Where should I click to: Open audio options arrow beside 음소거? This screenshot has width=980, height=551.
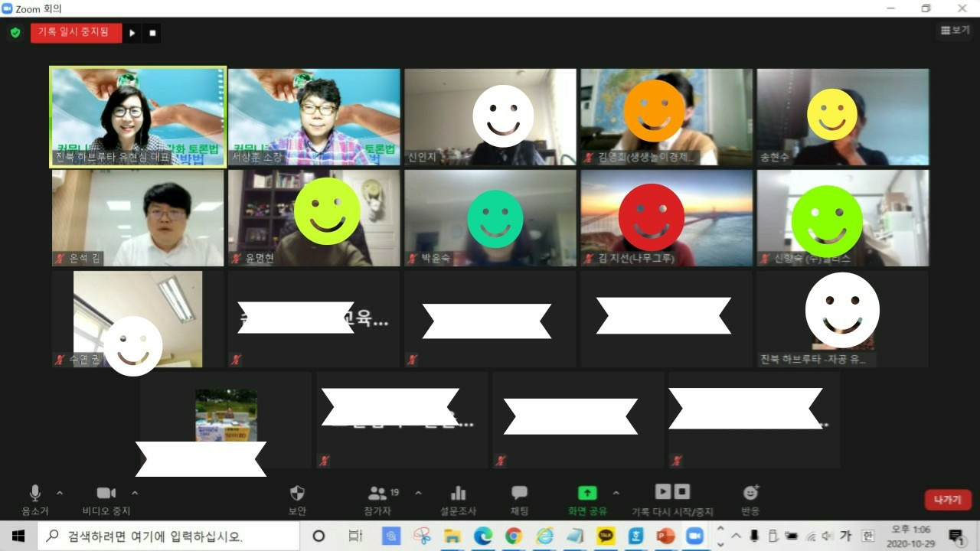pos(60,493)
